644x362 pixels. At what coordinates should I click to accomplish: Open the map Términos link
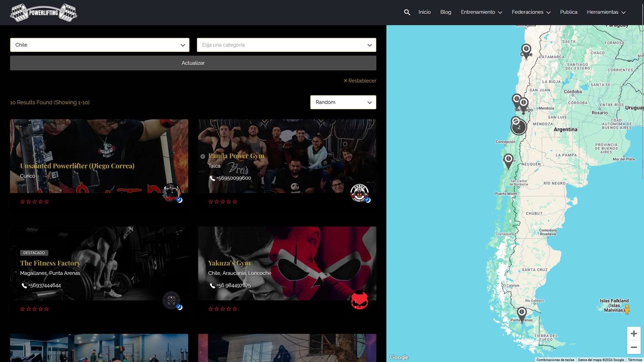(635, 360)
